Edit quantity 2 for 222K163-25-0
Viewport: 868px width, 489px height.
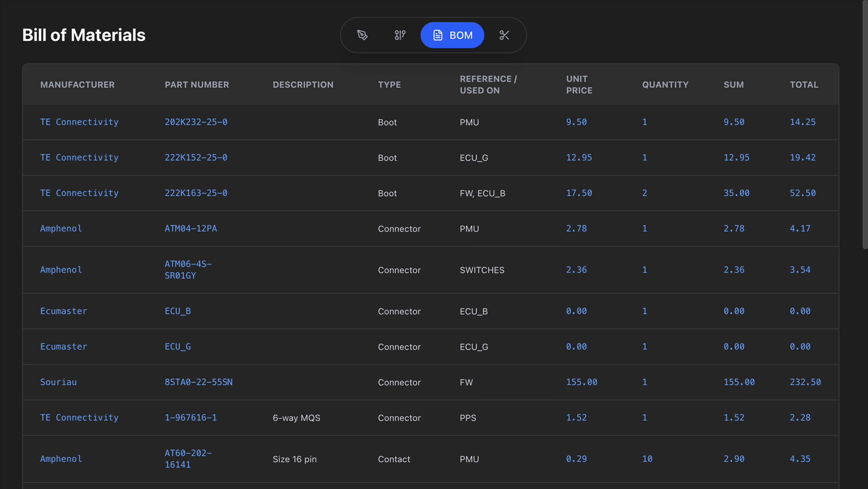644,193
